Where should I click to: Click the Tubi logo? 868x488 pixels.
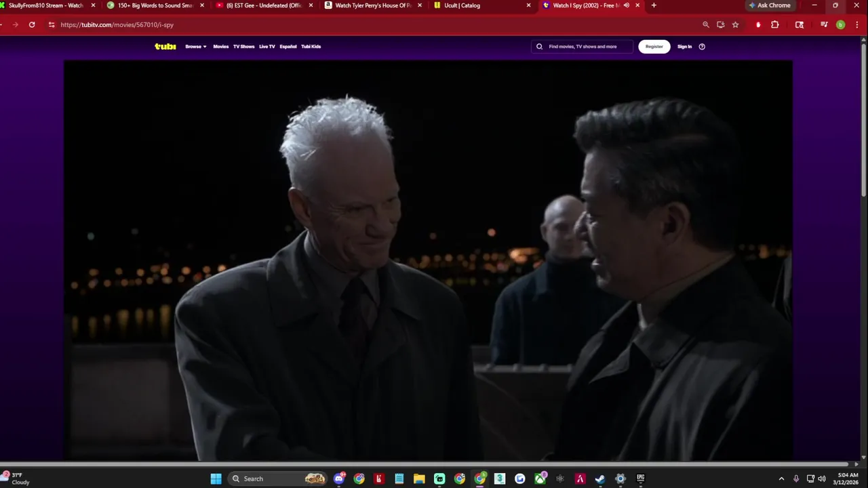pyautogui.click(x=165, y=47)
